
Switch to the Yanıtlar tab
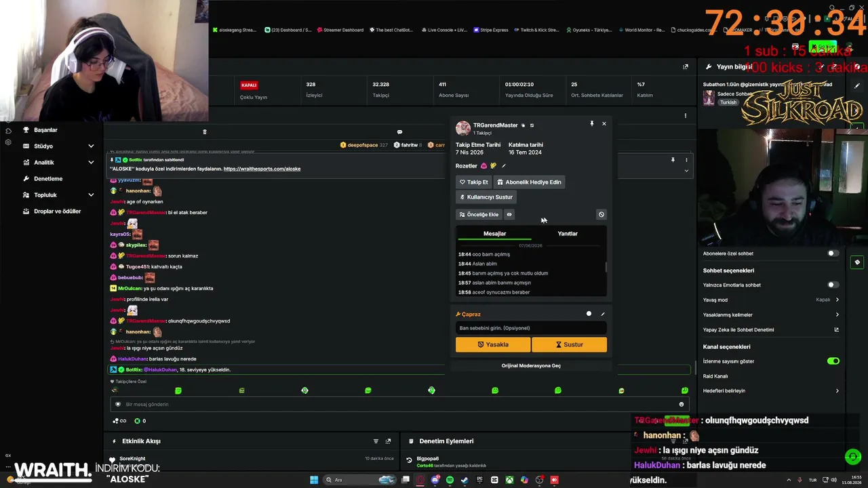[568, 234]
